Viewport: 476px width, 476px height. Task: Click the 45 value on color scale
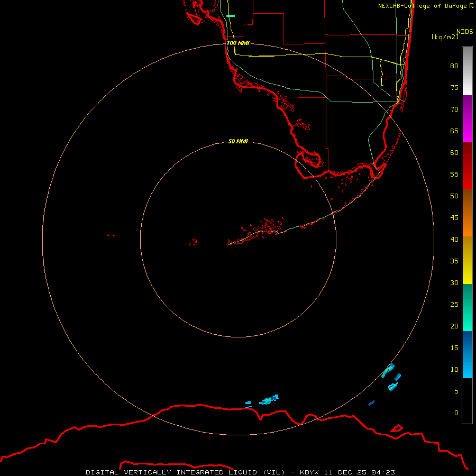point(454,218)
